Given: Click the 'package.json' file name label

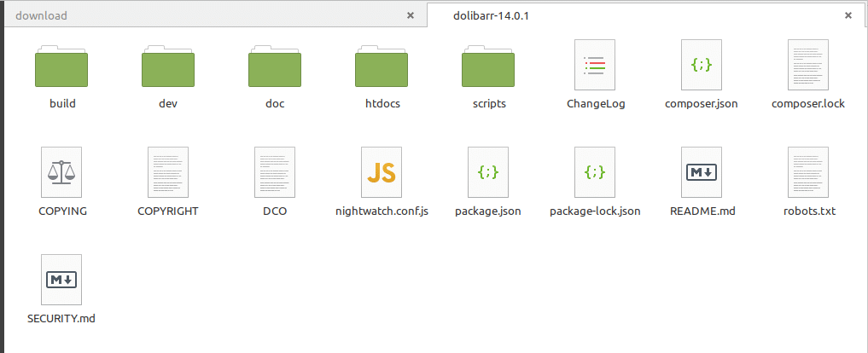Looking at the screenshot, I should coord(488,211).
